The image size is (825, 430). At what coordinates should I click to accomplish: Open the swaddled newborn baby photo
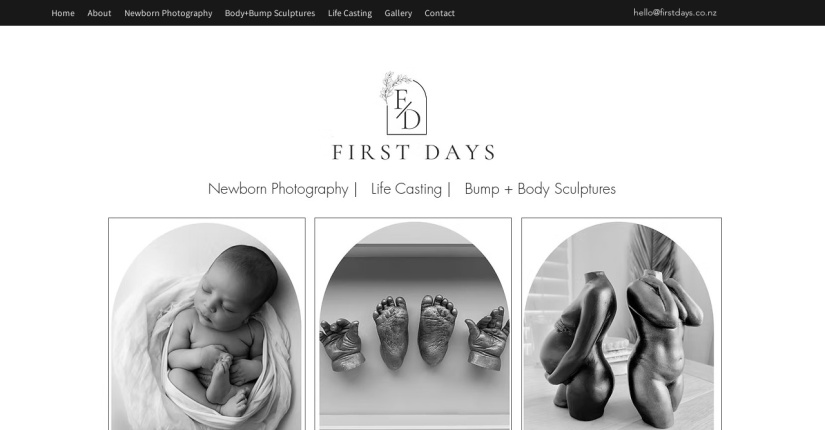point(207,324)
